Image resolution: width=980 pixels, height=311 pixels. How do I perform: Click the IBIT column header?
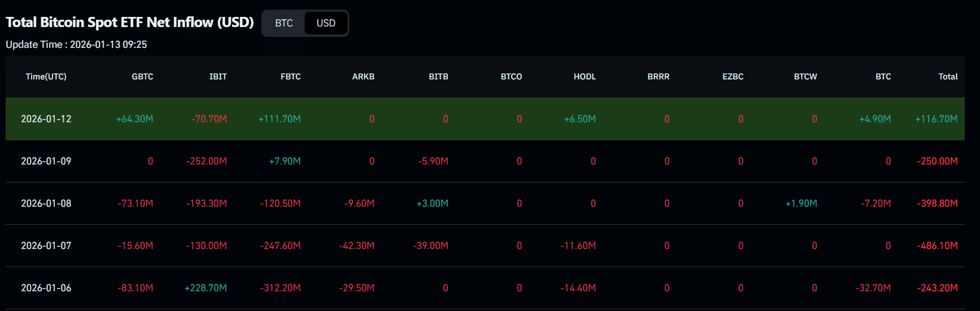pos(218,77)
